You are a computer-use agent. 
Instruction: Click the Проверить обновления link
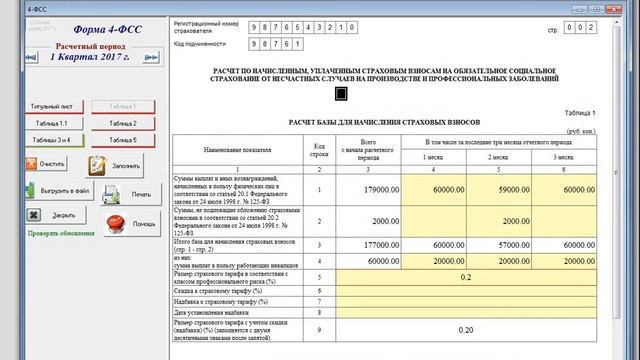coord(61,233)
